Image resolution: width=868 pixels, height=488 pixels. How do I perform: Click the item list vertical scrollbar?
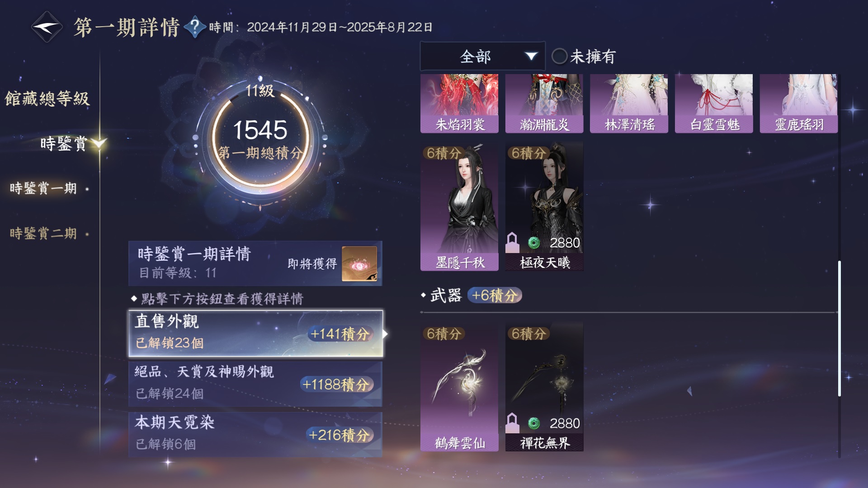point(840,328)
